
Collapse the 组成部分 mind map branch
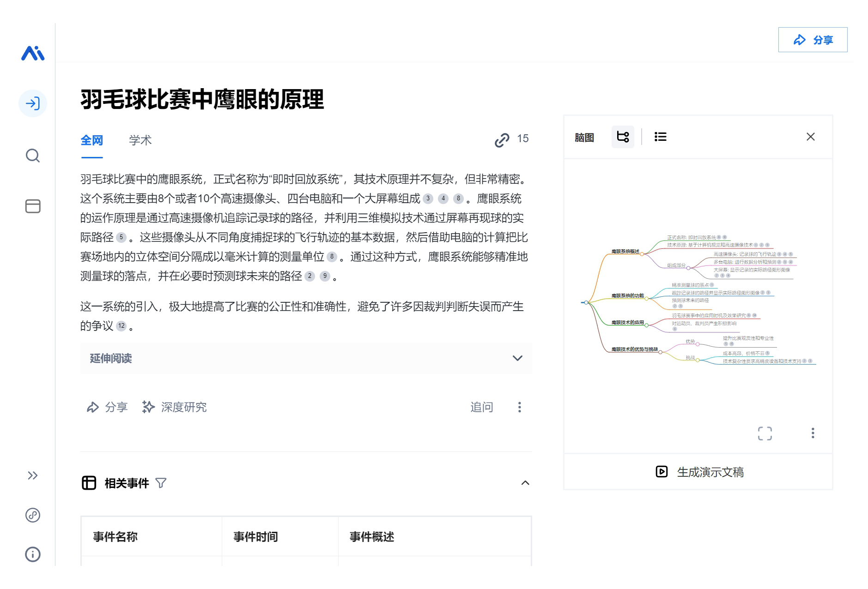pos(688,268)
